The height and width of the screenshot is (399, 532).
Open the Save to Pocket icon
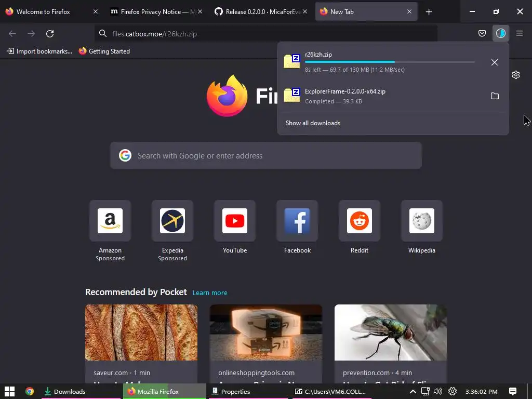click(x=482, y=33)
